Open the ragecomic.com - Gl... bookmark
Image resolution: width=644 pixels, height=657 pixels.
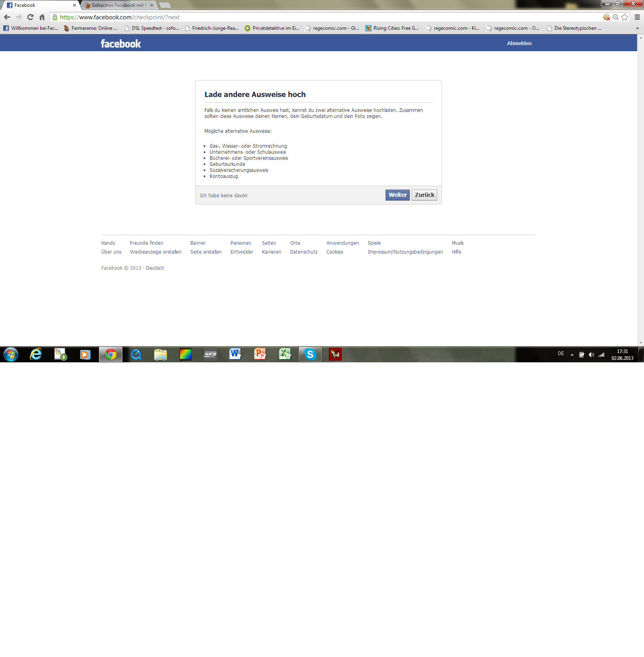pyautogui.click(x=332, y=28)
